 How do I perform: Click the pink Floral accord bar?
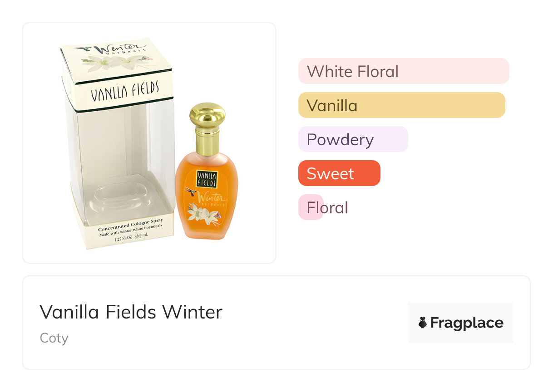point(311,207)
